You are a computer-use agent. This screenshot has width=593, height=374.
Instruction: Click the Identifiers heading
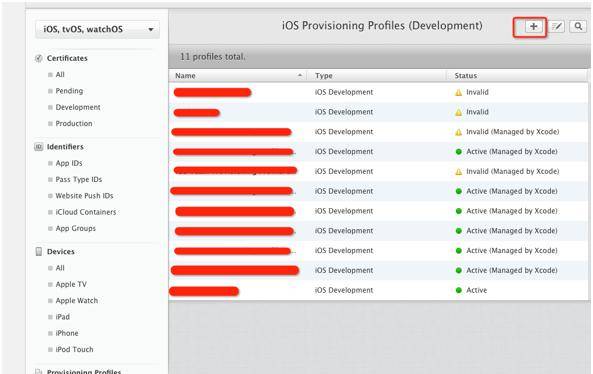65,147
